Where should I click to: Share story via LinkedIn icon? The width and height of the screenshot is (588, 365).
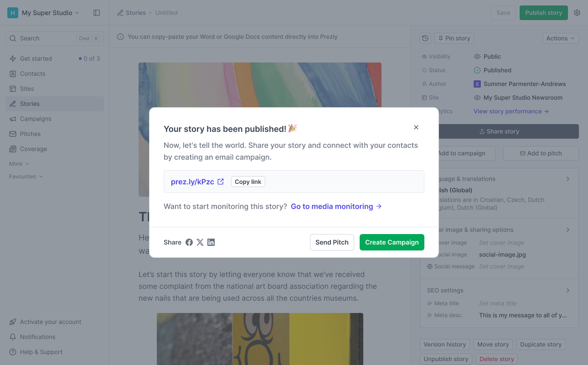pos(211,242)
